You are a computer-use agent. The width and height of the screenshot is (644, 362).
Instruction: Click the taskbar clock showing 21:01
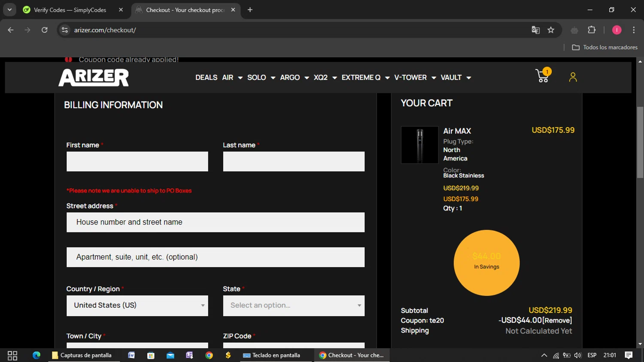[x=610, y=355]
